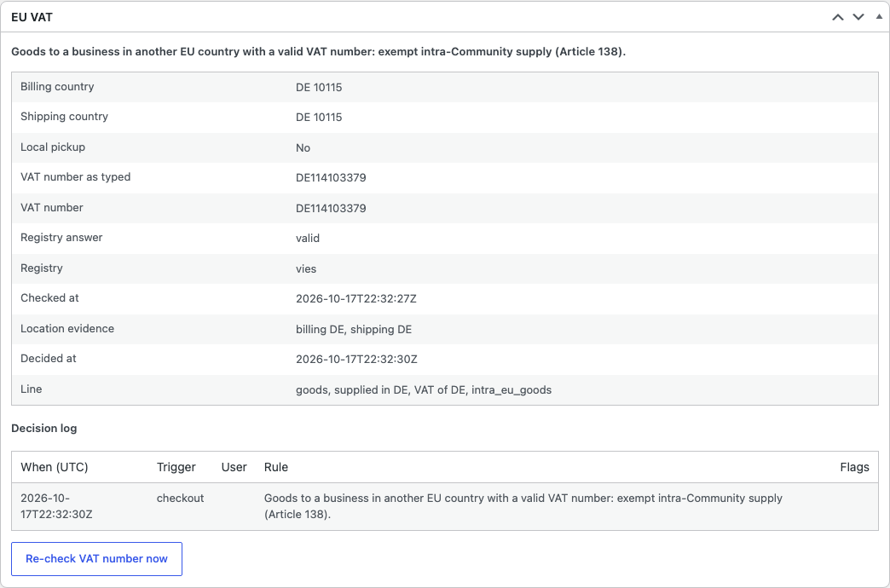This screenshot has height=588, width=890.
Task: Select the VAT number as typed label
Action: 76,177
